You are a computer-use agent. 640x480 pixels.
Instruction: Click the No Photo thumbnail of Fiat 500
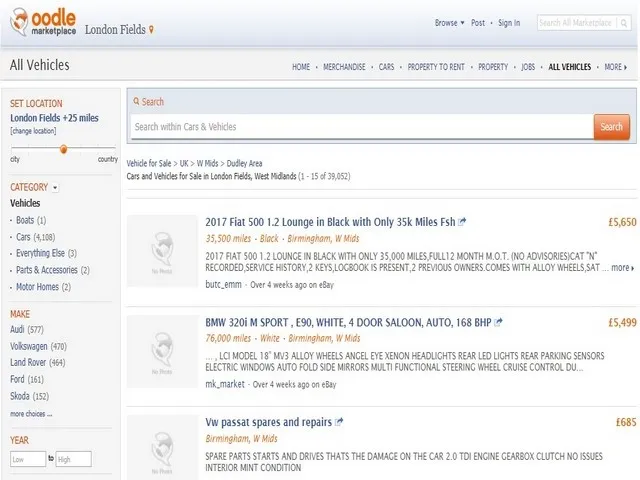pyautogui.click(x=162, y=251)
